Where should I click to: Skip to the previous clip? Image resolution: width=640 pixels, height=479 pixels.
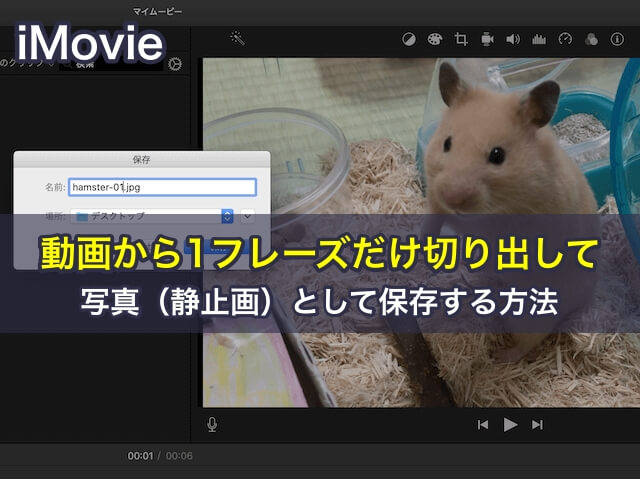click(483, 425)
